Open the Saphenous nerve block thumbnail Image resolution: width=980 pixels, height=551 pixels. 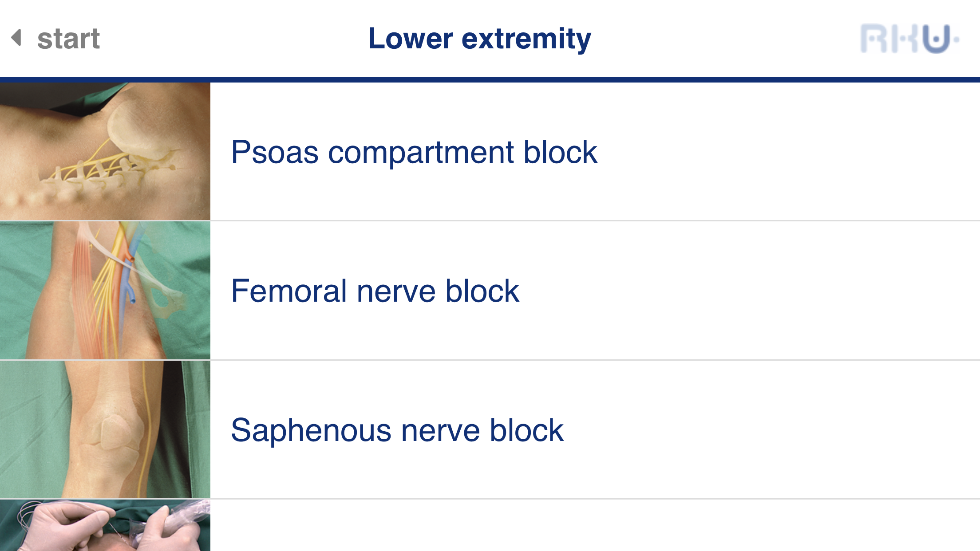coord(105,429)
